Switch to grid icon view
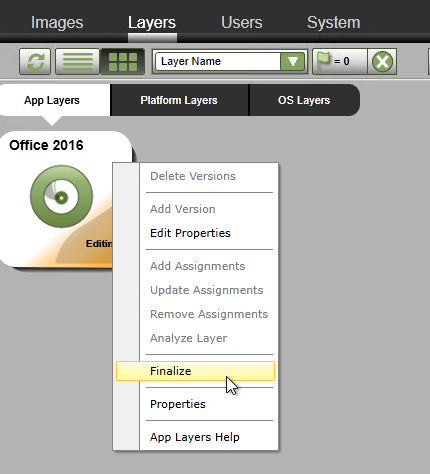430x474 pixels. [x=123, y=61]
